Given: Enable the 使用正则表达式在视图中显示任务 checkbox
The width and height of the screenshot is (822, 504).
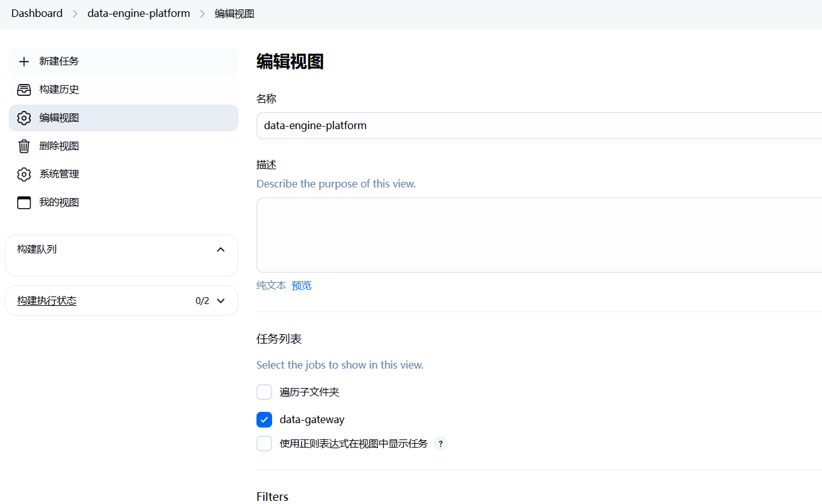Looking at the screenshot, I should coord(264,444).
